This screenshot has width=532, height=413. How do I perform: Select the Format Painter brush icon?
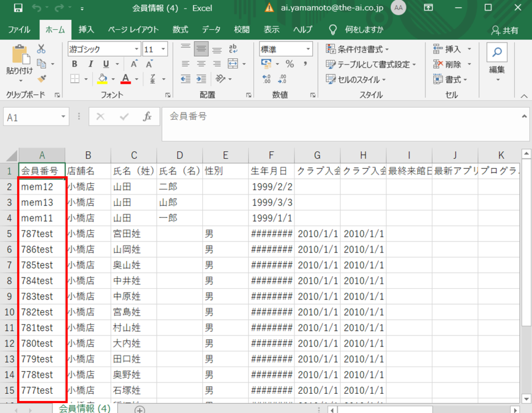click(x=42, y=79)
